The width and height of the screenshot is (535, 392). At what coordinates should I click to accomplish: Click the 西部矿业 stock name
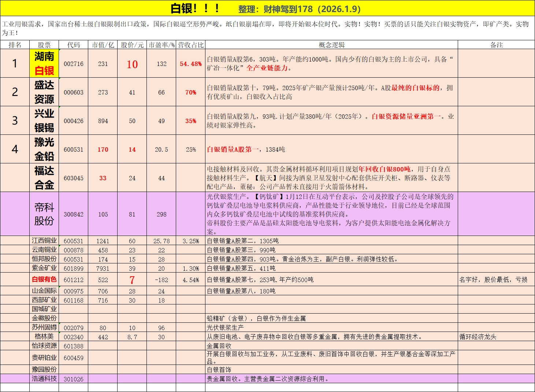click(44, 300)
